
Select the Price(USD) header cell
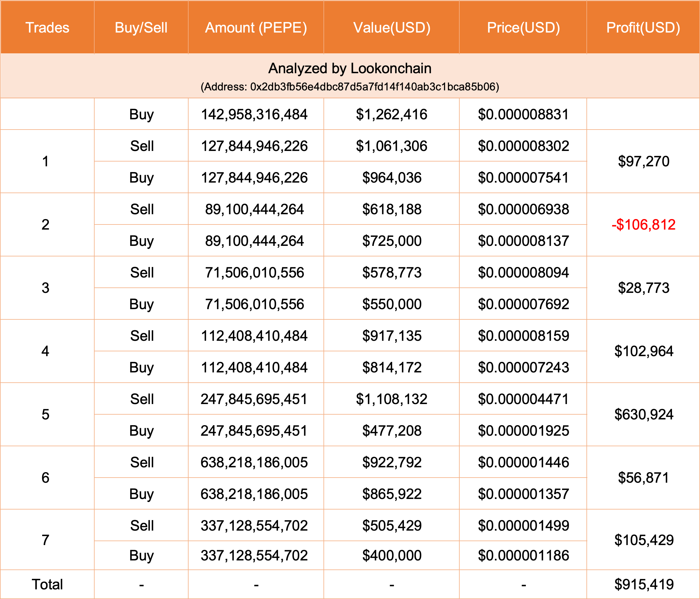coord(523,28)
